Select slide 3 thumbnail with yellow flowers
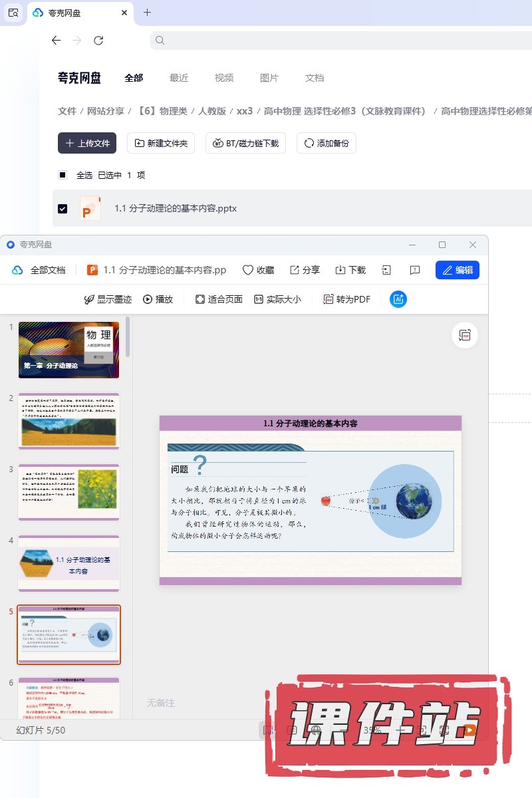This screenshot has height=798, width=532. (x=68, y=492)
